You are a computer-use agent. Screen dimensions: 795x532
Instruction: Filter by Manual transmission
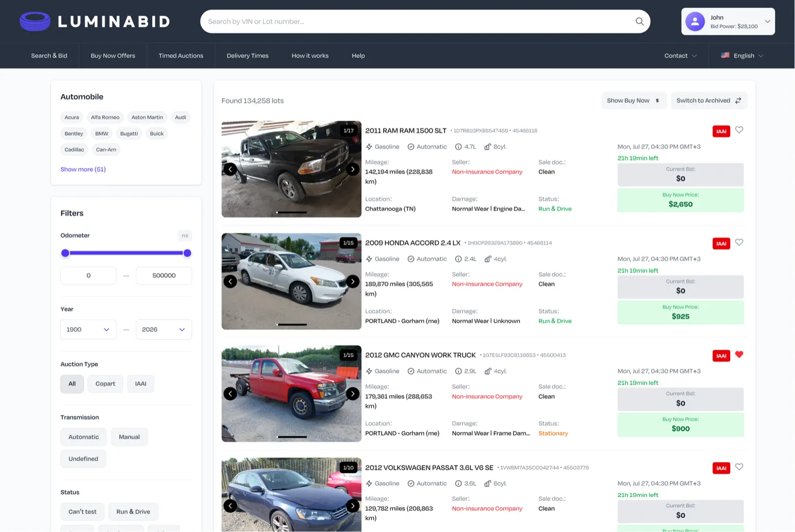pyautogui.click(x=129, y=437)
